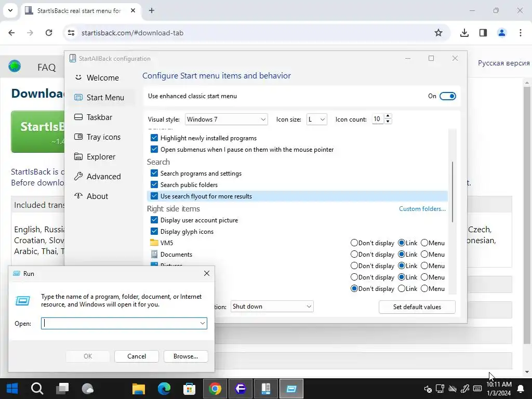Uncheck Search public folders
The width and height of the screenshot is (532, 399).
[154, 184]
